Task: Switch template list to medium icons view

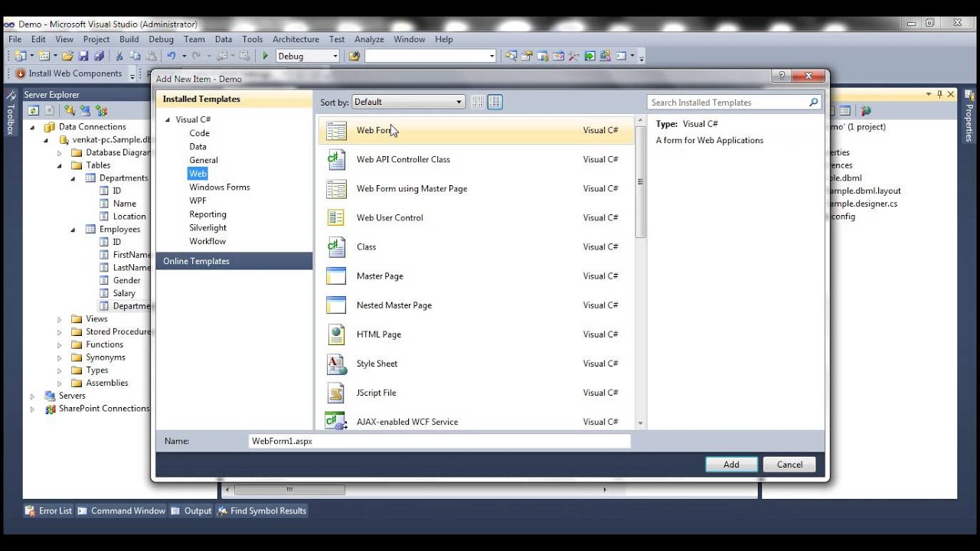Action: [x=495, y=102]
